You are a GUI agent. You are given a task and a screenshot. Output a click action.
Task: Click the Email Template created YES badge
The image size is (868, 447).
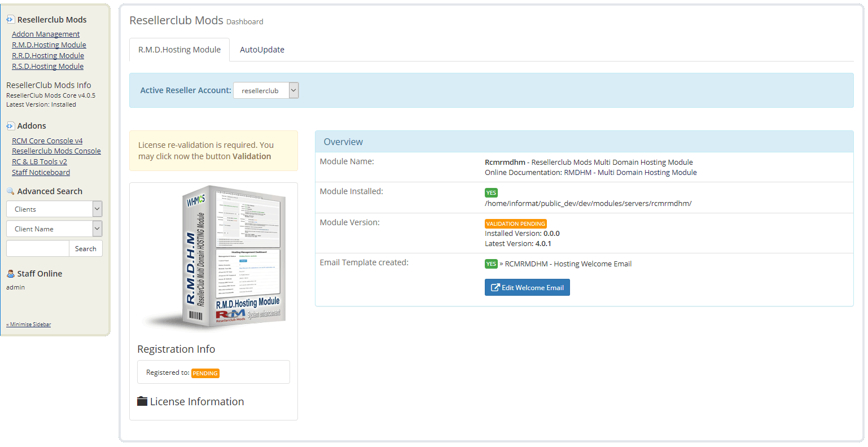(491, 264)
